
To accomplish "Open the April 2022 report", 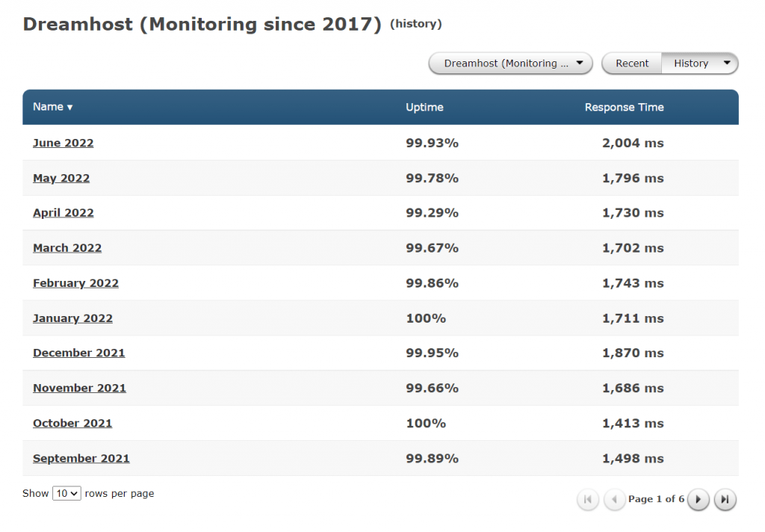I will [x=63, y=213].
